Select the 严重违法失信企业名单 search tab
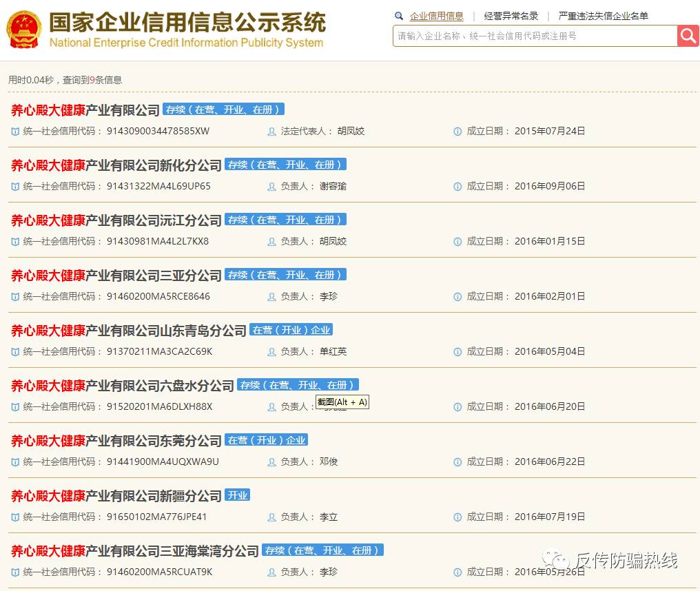 [603, 16]
